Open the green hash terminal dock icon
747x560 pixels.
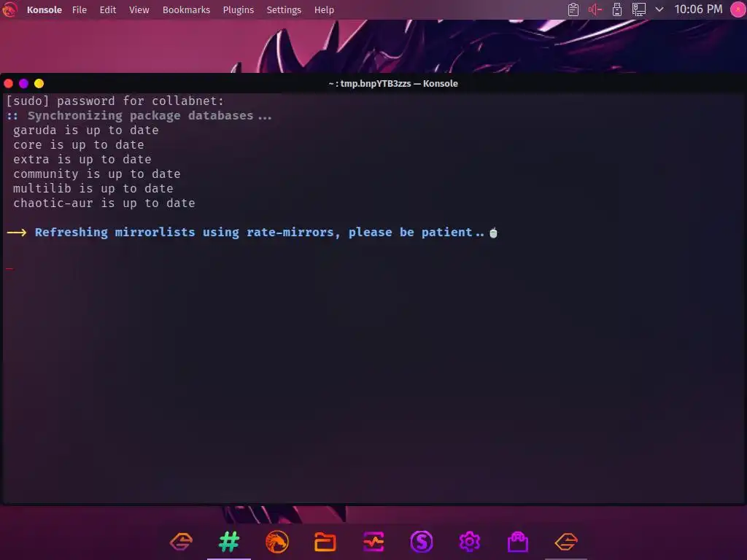tap(229, 542)
